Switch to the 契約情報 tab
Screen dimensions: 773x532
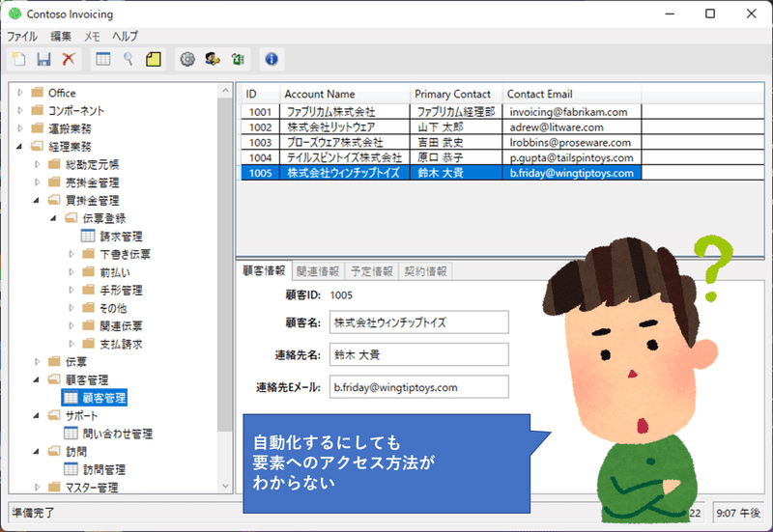click(425, 271)
